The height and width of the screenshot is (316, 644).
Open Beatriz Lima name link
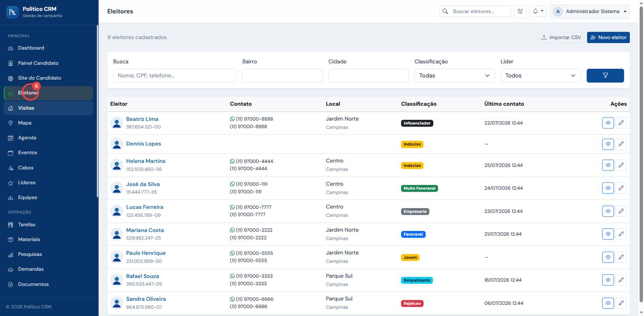pos(142,119)
